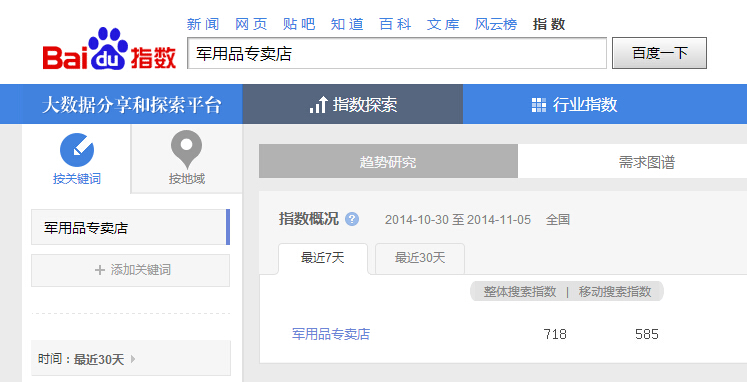Open the 百科 link

395,24
